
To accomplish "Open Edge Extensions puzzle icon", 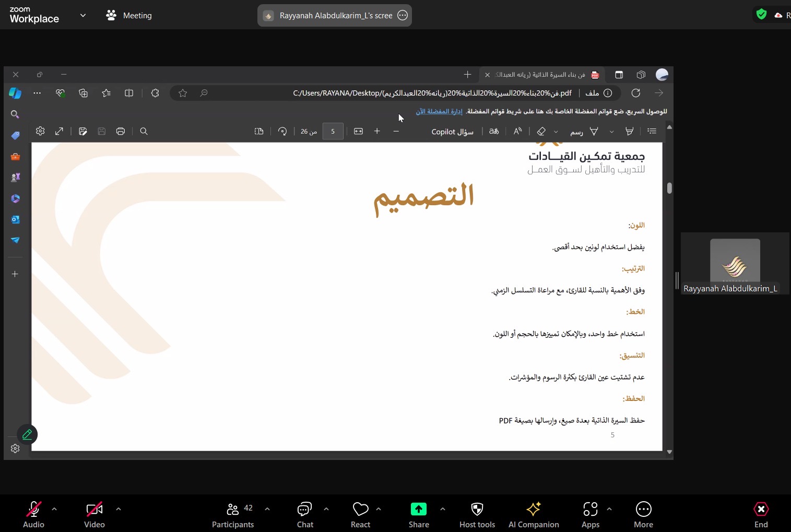I will point(155,93).
